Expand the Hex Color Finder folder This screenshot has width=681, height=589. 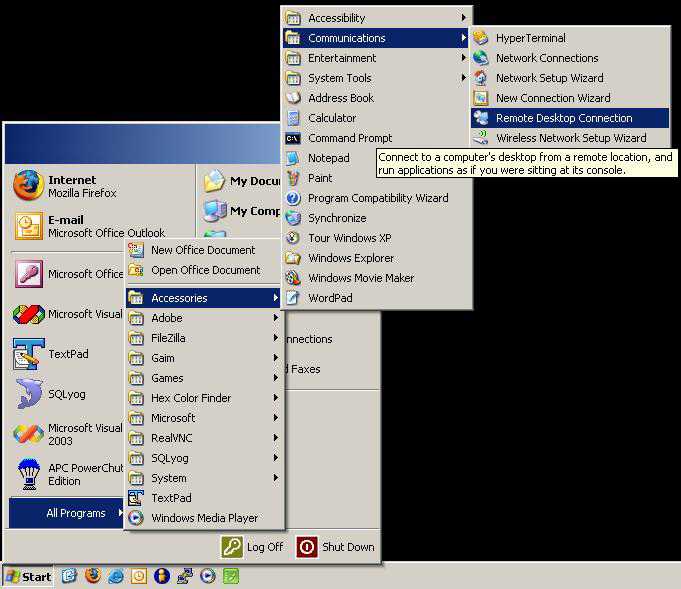click(x=203, y=398)
